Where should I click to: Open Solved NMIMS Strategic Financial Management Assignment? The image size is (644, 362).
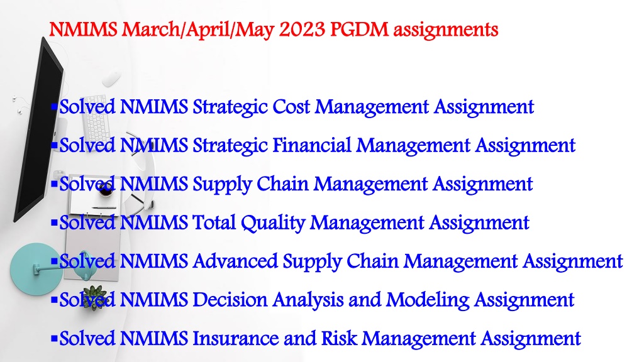[317, 146]
